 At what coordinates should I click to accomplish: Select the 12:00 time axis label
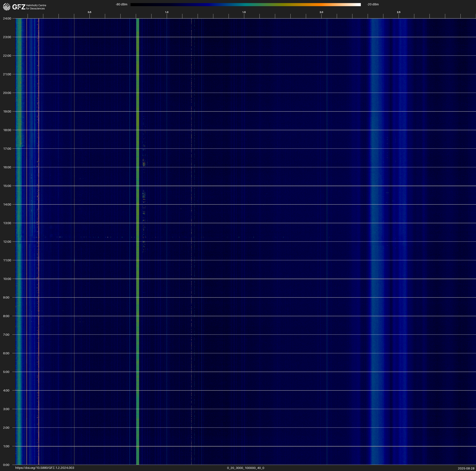(x=7, y=242)
